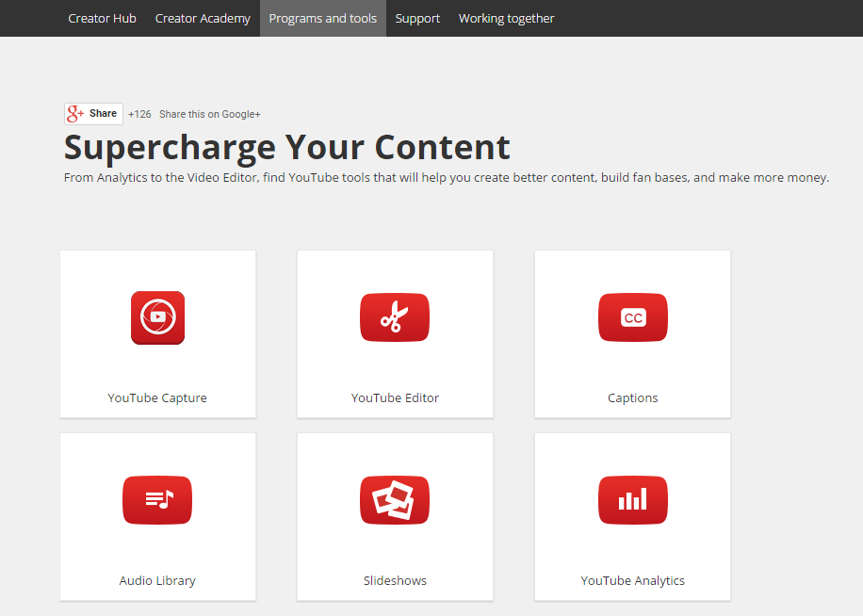This screenshot has height=616, width=863.
Task: Click the YouTube Capture red icon
Action: [x=157, y=317]
